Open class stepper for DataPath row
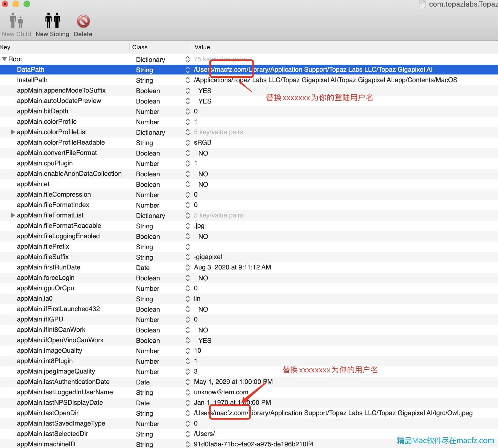This screenshot has width=498, height=448. click(x=187, y=70)
